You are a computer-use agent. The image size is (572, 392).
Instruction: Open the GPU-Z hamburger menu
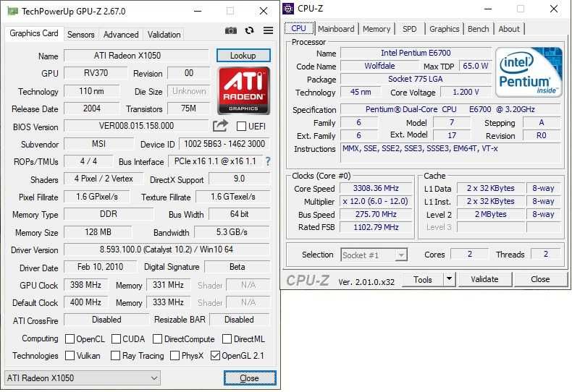point(268,30)
